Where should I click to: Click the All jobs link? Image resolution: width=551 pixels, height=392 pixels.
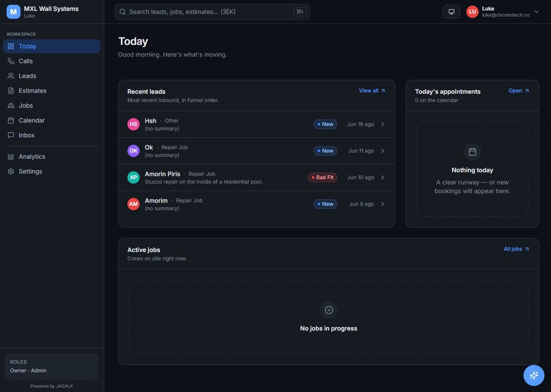pyautogui.click(x=517, y=249)
